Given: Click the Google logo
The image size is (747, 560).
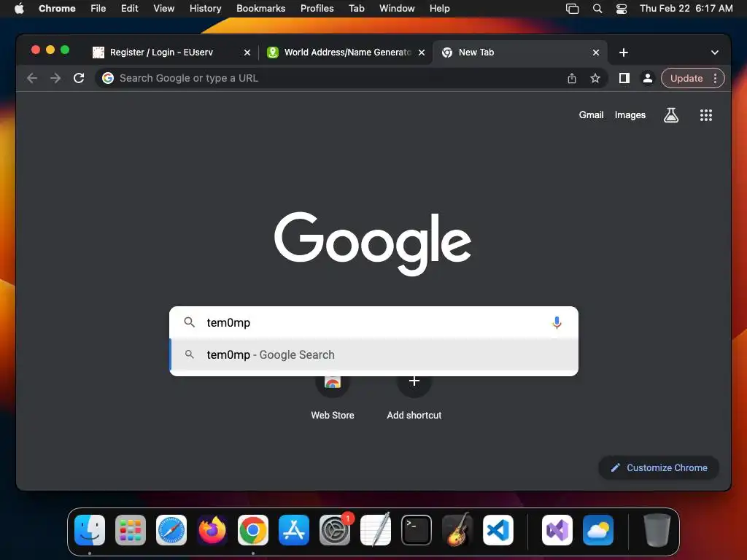Looking at the screenshot, I should tap(373, 244).
